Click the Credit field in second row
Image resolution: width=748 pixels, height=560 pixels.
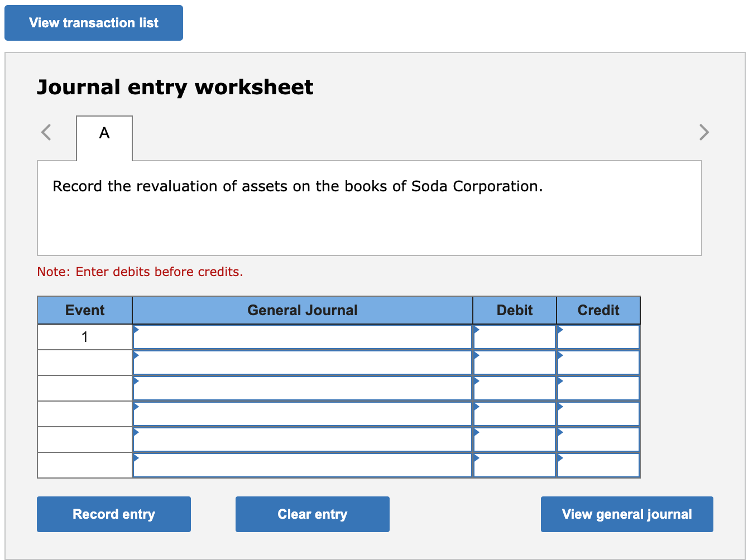pos(598,363)
